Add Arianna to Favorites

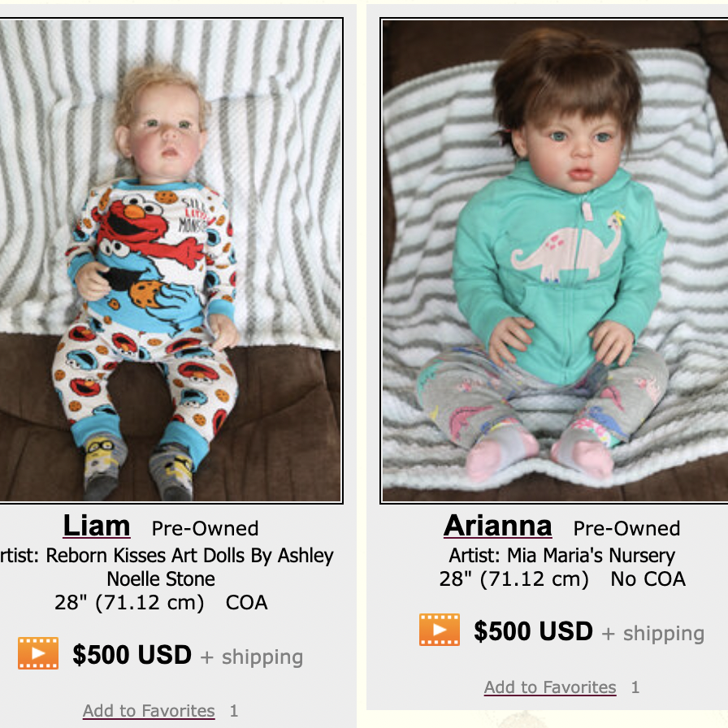(x=550, y=687)
